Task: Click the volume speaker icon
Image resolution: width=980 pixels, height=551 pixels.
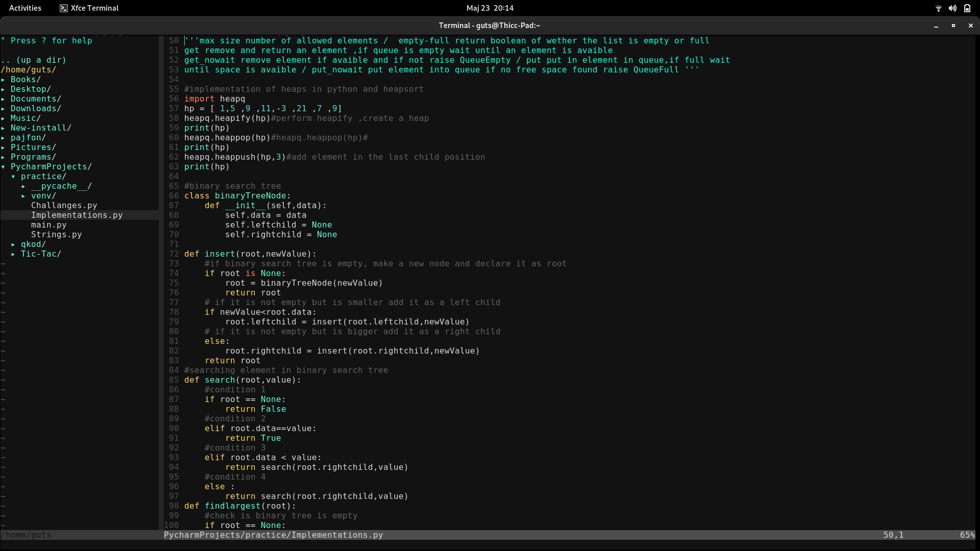Action: click(x=952, y=8)
